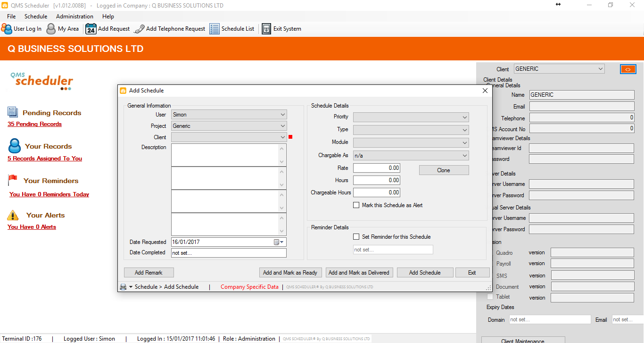Click the QMS Scheduler title bar icon

click(x=5, y=6)
